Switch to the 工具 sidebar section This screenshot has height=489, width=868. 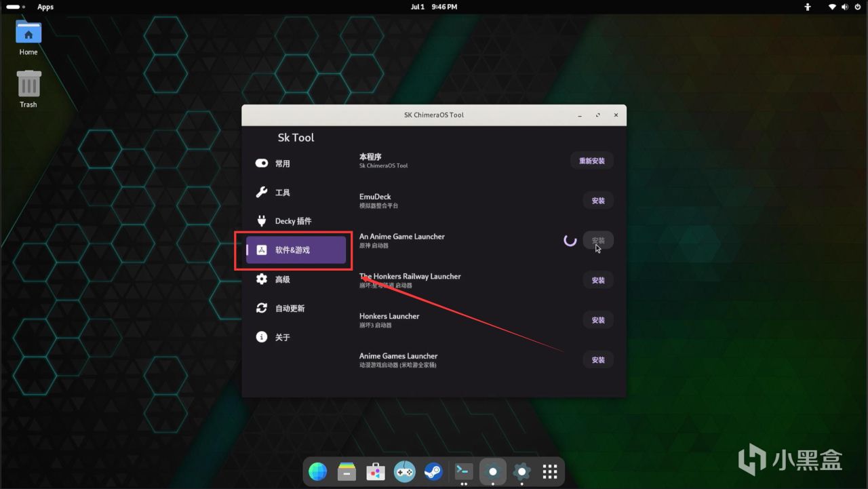pos(296,193)
